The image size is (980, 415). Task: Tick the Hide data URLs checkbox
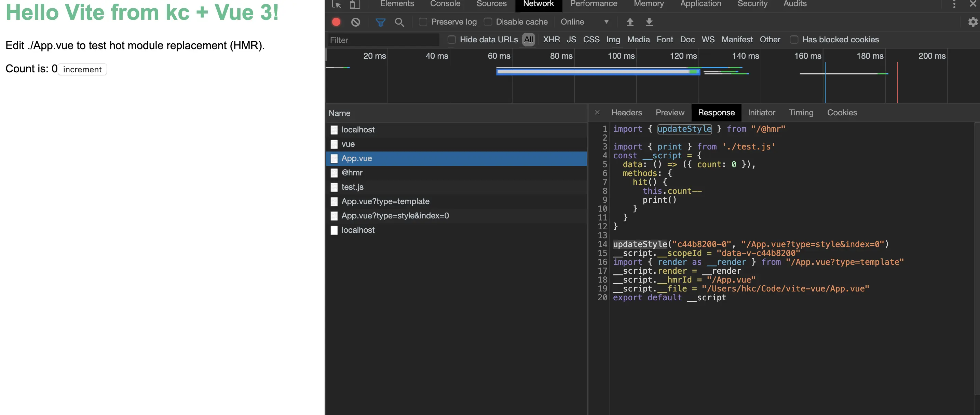coord(452,40)
